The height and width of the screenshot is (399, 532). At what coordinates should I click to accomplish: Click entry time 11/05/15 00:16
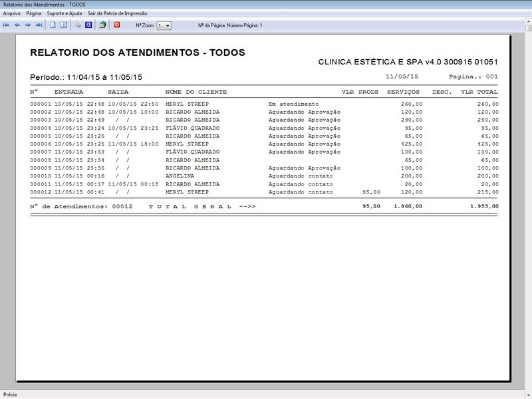[79, 176]
